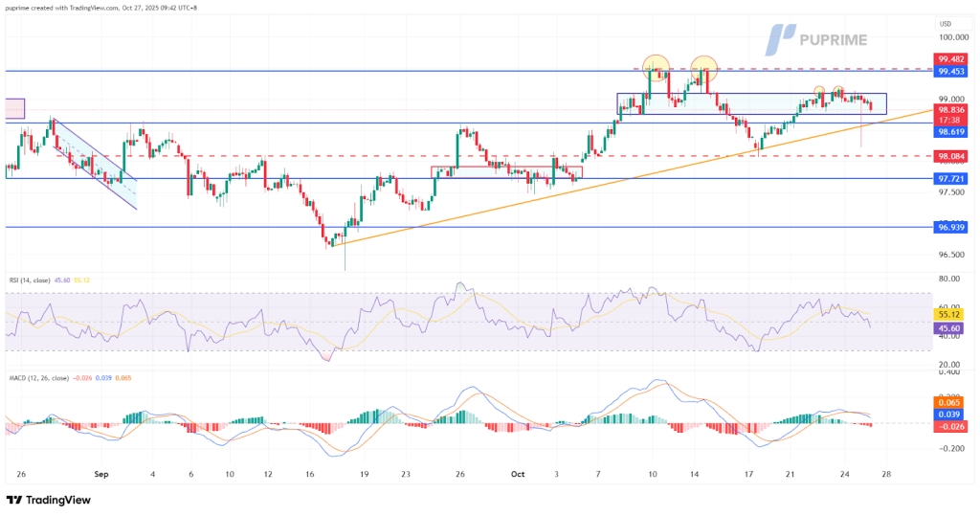Select the red consolidation rectangle near 97.721
This screenshot has height=516, width=980.
(505, 172)
